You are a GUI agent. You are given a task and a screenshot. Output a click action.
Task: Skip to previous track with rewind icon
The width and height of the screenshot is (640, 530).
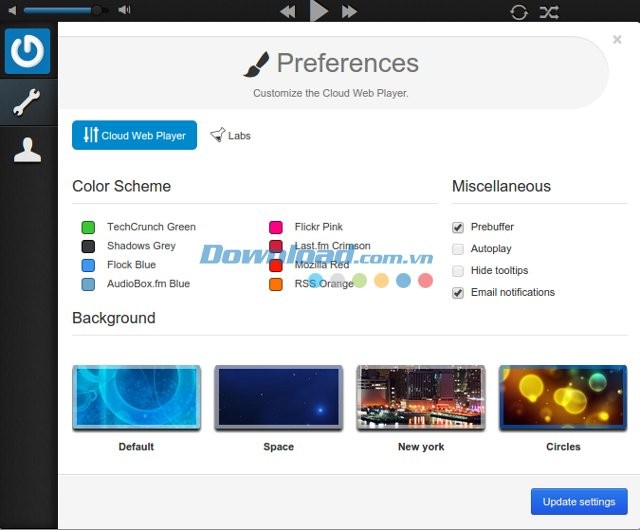[x=287, y=12]
